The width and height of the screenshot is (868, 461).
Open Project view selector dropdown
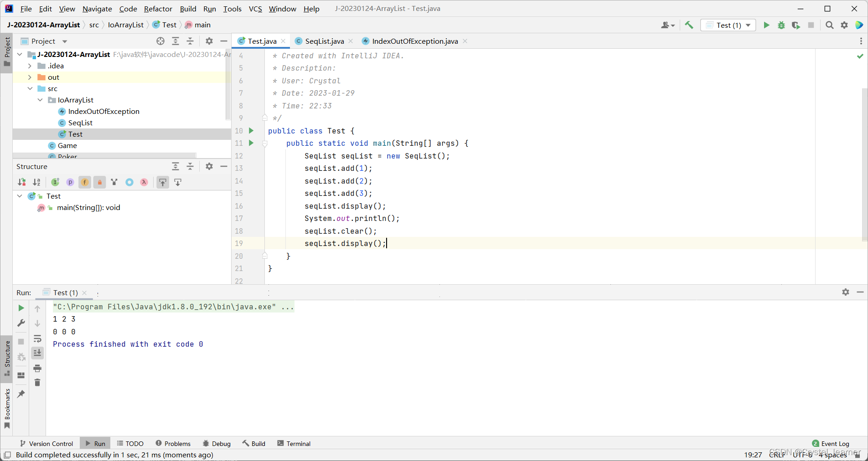[44, 41]
